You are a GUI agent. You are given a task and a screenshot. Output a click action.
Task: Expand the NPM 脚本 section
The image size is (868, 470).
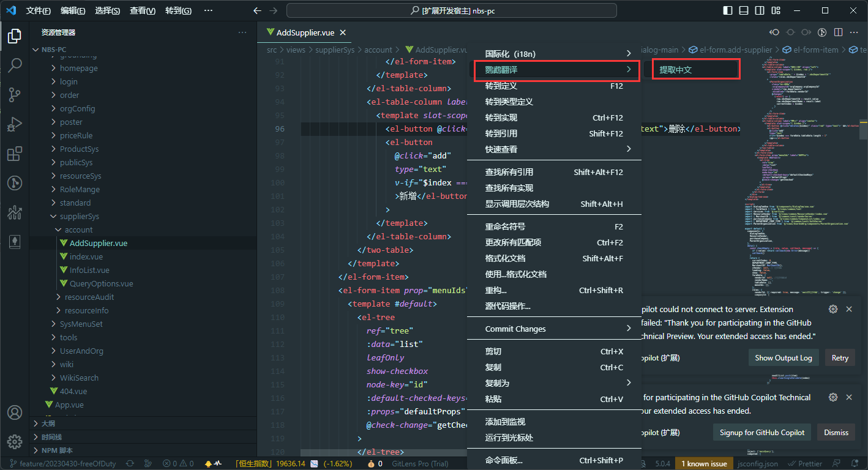tap(143, 450)
